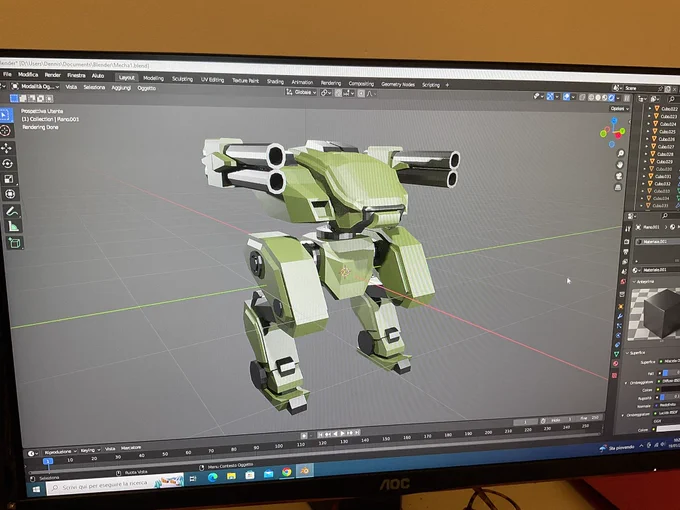Switch to solid viewport shading
Image resolution: width=680 pixels, height=510 pixels.
click(598, 97)
